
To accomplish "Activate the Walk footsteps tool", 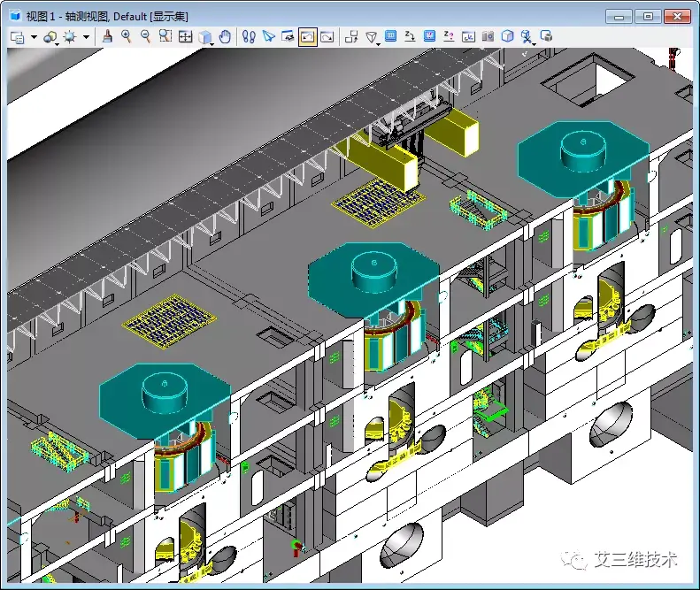I will pos(249,36).
